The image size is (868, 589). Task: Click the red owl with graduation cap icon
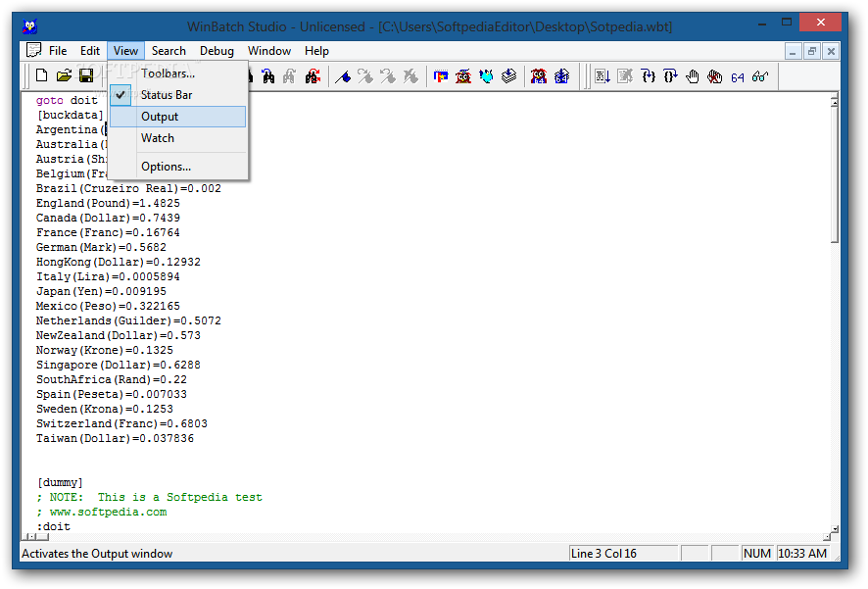pos(463,76)
